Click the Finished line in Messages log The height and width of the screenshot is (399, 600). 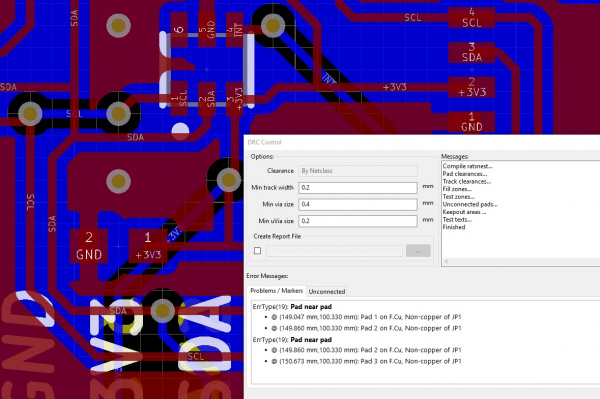click(x=454, y=227)
